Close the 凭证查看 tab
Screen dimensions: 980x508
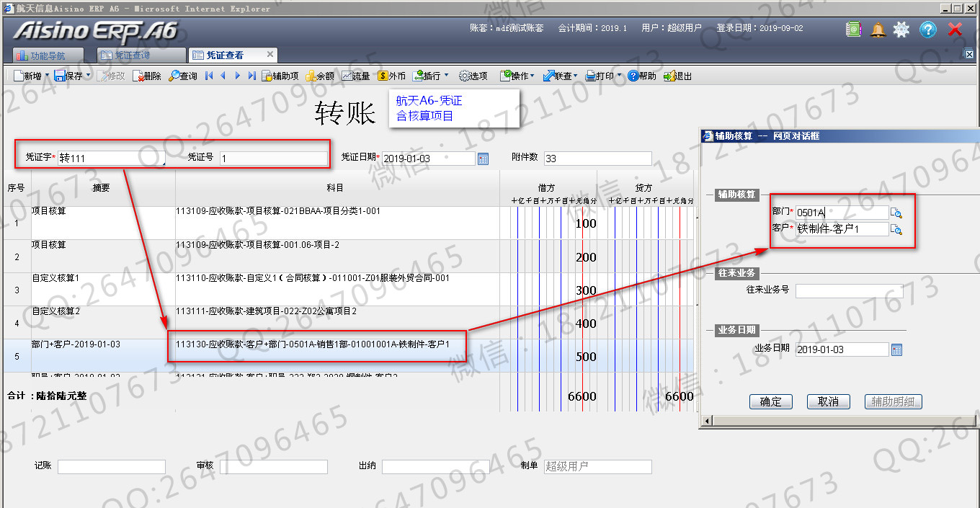coord(270,55)
